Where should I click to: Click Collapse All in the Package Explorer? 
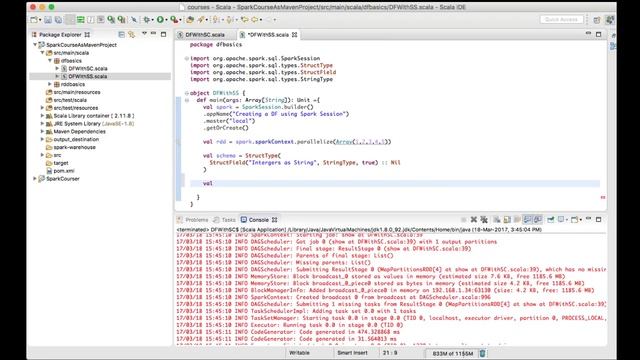(x=121, y=35)
